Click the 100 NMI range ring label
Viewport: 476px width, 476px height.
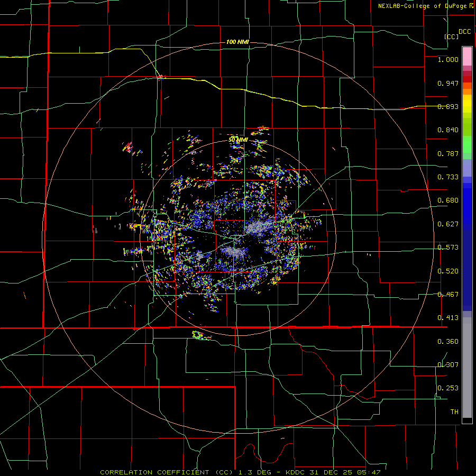pyautogui.click(x=237, y=42)
